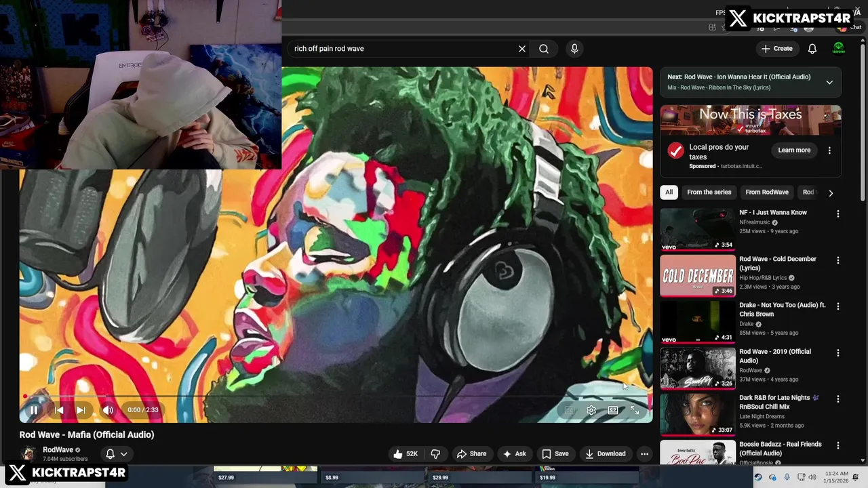Open more options for NF video
The image size is (868, 488).
pos(838,213)
